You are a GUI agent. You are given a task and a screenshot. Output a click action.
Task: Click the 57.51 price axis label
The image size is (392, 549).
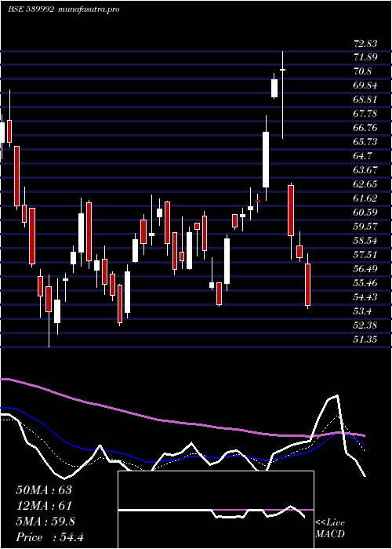tap(365, 255)
